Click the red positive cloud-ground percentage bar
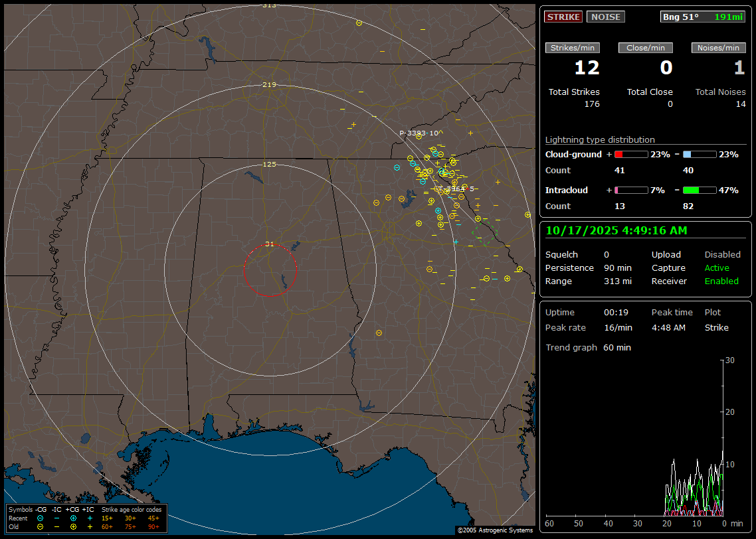The height and width of the screenshot is (539, 756). pos(630,155)
